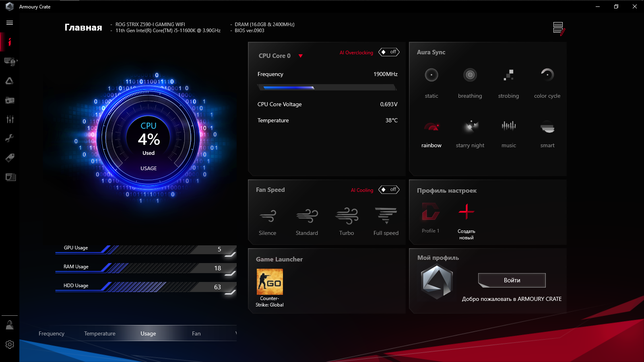Open Aura Sync from the left sidebar
Image resolution: width=644 pixels, height=362 pixels.
coord(10,81)
